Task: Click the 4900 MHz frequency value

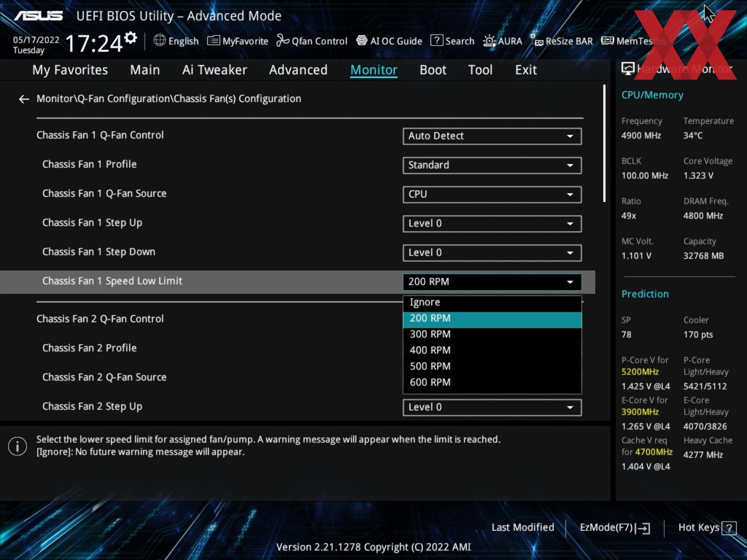Action: coord(641,136)
